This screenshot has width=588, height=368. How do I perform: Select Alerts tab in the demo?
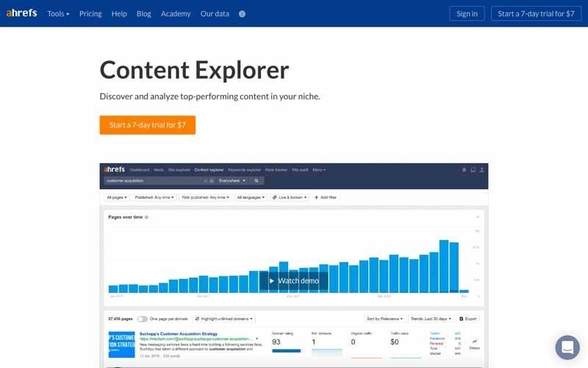pyautogui.click(x=159, y=170)
